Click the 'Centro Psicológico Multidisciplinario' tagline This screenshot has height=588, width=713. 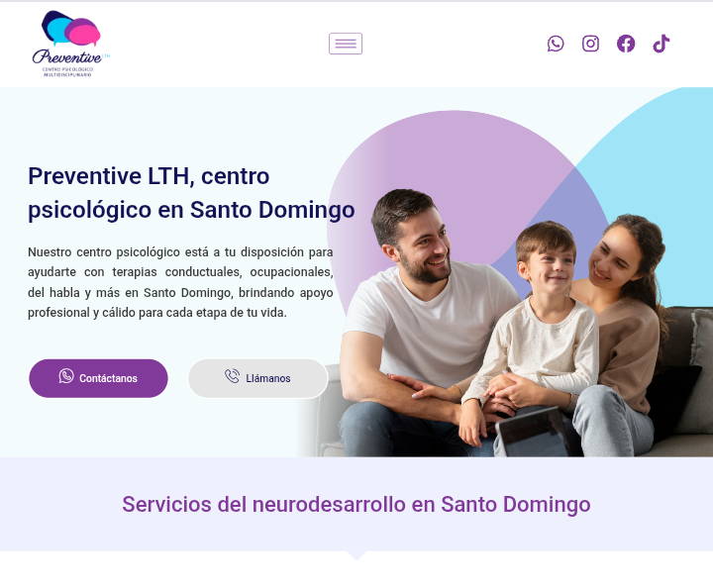[x=67, y=72]
